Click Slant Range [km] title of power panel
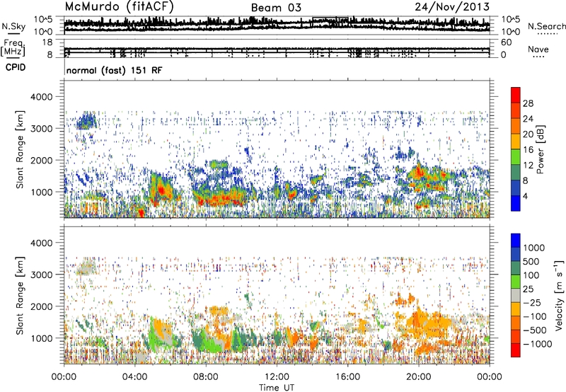 (20, 149)
